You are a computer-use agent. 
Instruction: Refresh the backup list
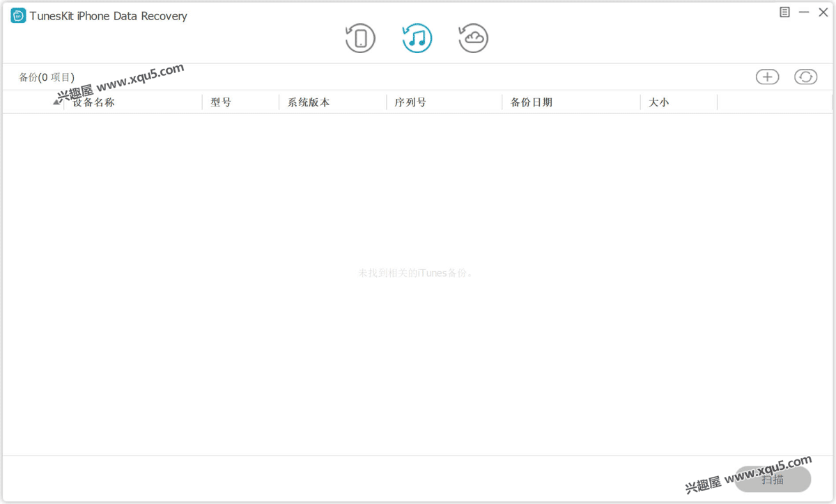[806, 77]
